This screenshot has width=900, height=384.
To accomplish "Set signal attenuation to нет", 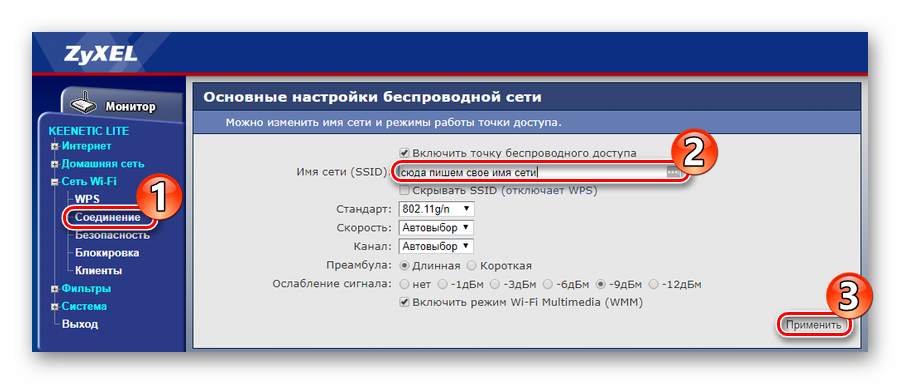I will [404, 284].
